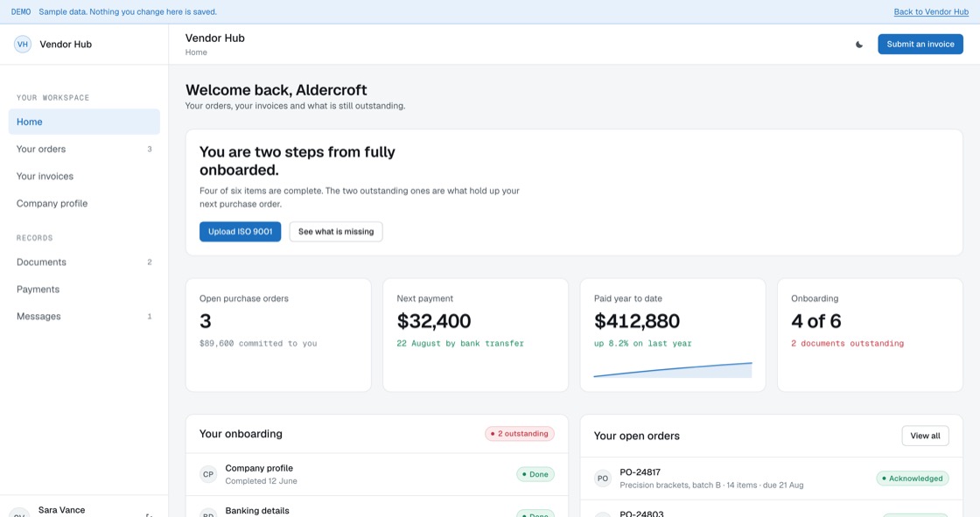Open See what is missing

(336, 231)
